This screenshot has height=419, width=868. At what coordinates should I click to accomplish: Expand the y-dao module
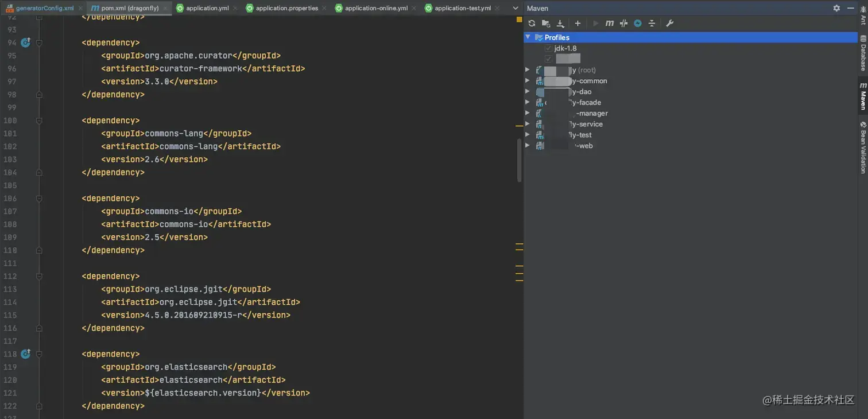[x=528, y=92]
